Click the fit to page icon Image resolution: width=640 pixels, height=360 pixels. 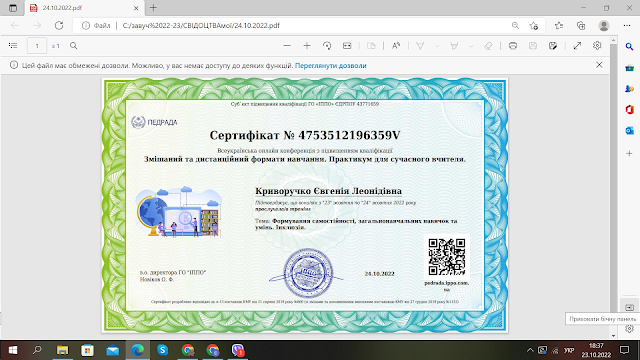(x=347, y=46)
